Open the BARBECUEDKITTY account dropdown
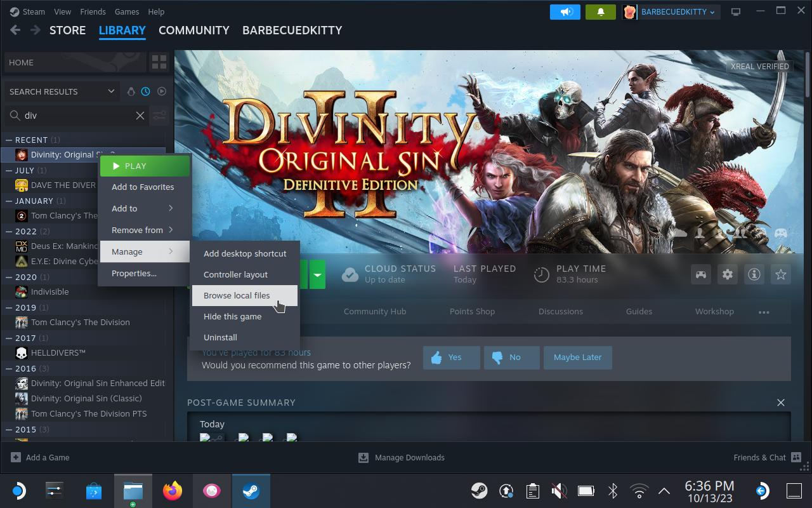812x508 pixels. click(670, 11)
